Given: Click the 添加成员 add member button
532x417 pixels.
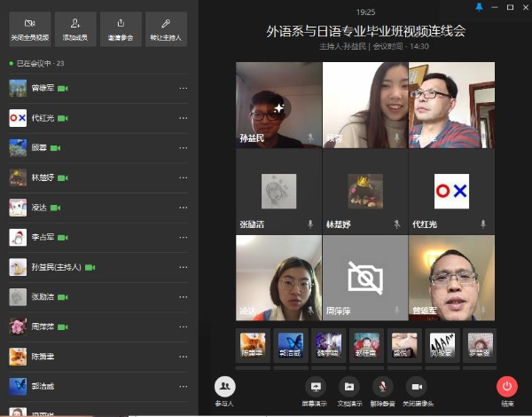Looking at the screenshot, I should tap(75, 28).
